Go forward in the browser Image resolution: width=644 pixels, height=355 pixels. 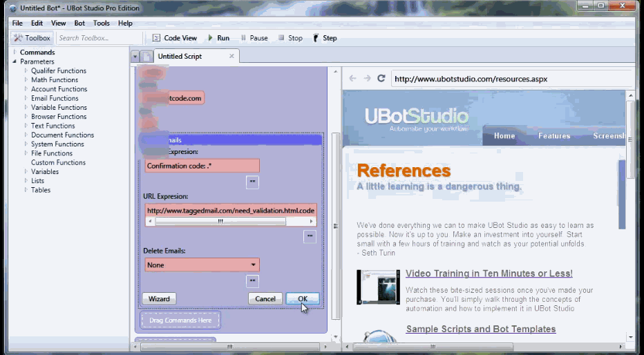click(367, 78)
